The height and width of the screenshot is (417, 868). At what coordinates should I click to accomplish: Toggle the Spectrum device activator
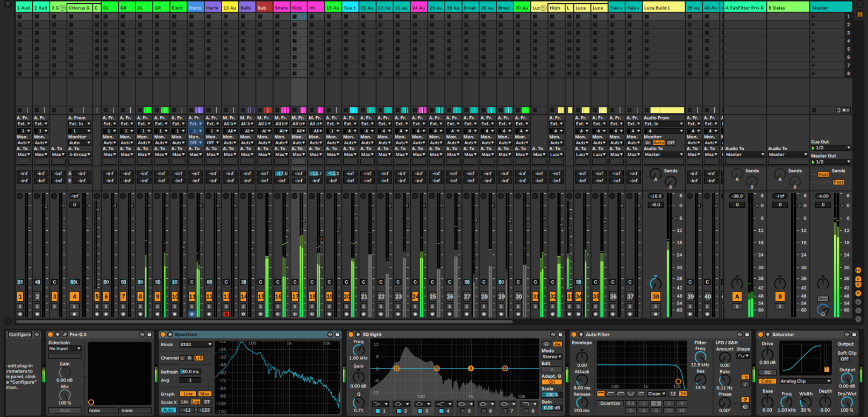163,335
